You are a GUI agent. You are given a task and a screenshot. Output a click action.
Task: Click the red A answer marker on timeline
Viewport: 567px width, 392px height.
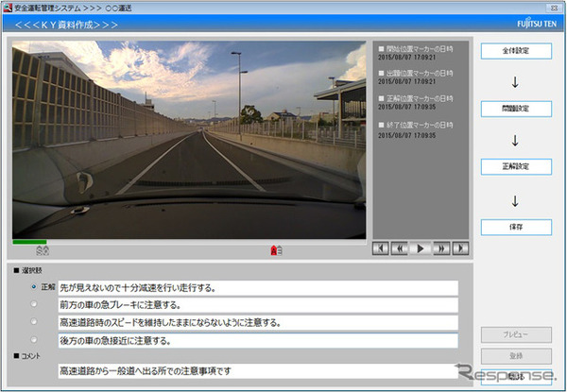[274, 250]
